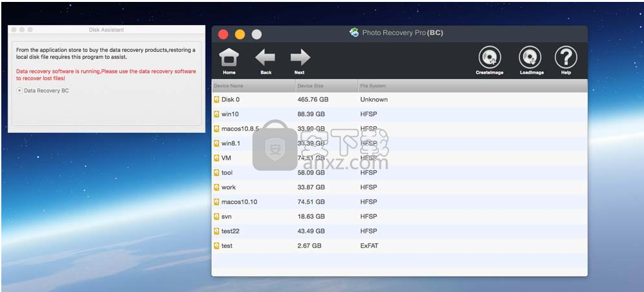
Task: Open the CreateImage disc icon
Action: click(489, 57)
